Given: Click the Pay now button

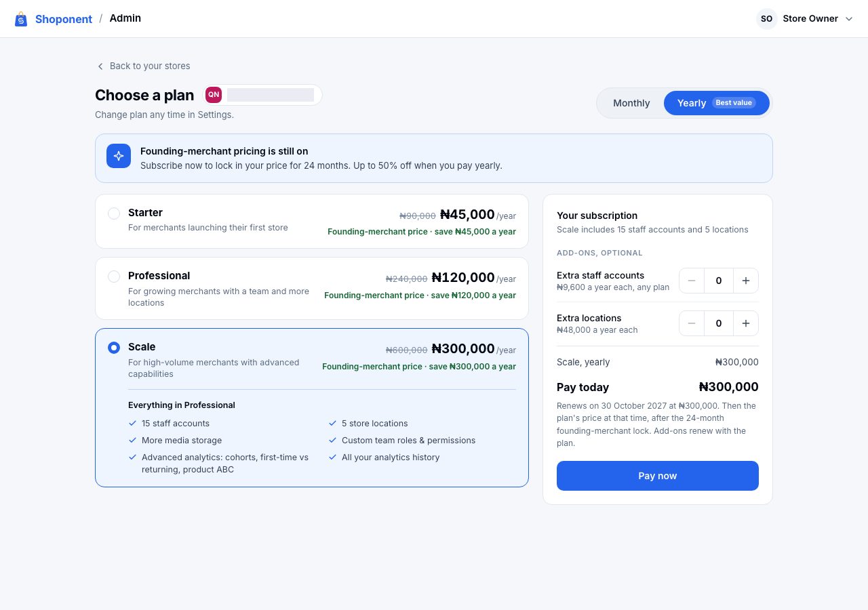Looking at the screenshot, I should (x=658, y=476).
